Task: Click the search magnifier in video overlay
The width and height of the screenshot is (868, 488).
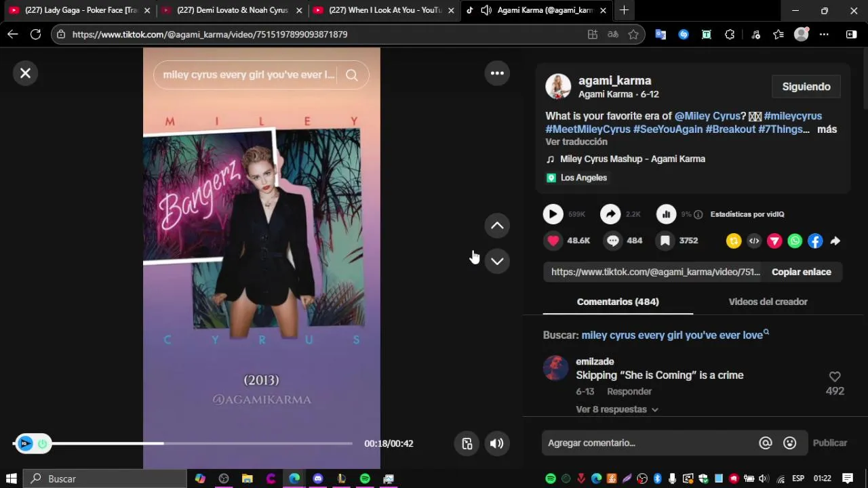Action: (351, 75)
